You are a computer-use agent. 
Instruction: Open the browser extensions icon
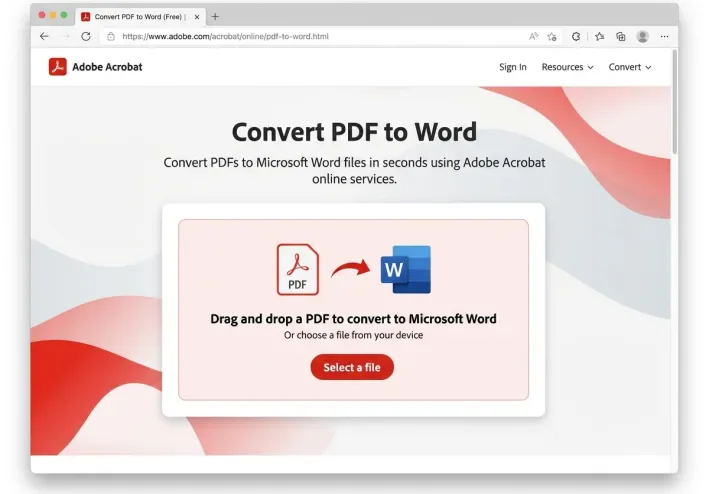click(x=576, y=37)
